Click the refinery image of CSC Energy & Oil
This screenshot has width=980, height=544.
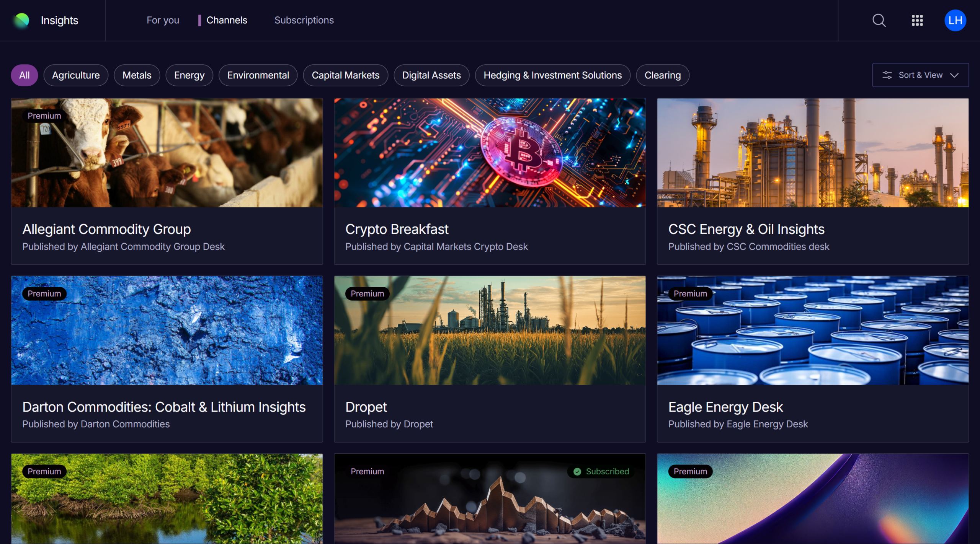[813, 153]
